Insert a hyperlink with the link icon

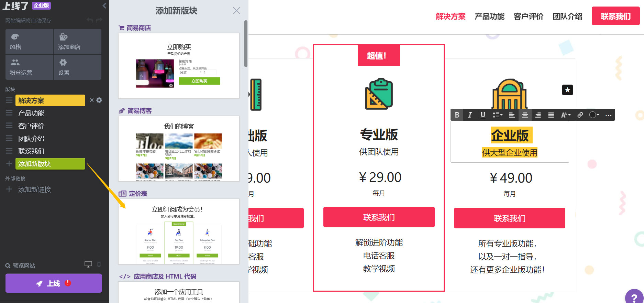point(580,115)
